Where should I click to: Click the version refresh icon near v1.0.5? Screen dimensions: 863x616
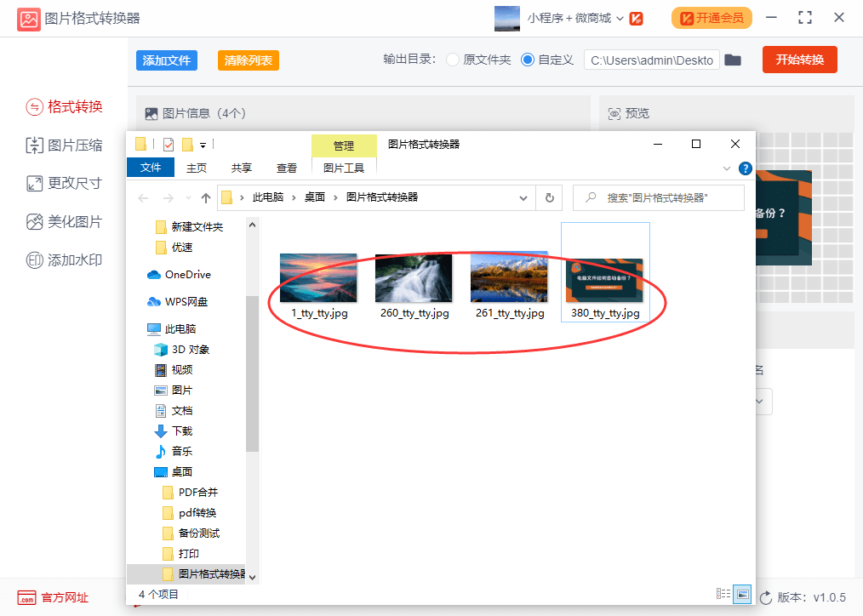tap(765, 596)
